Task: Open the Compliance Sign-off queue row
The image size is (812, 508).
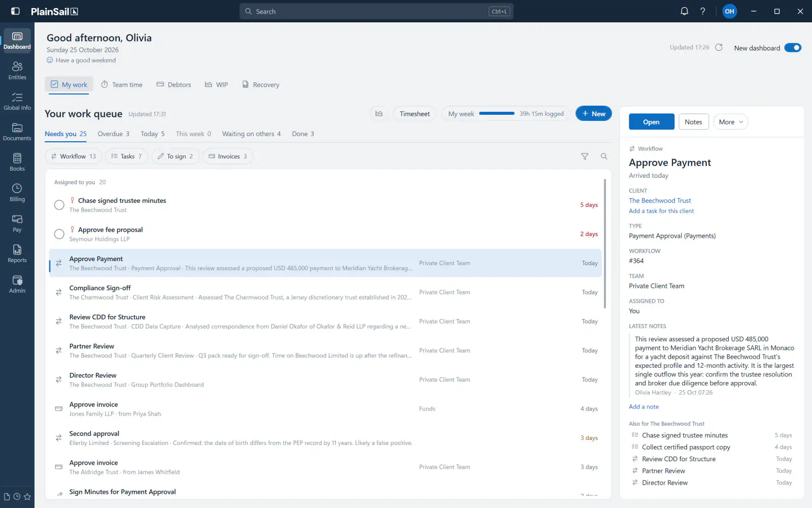Action: [325, 293]
